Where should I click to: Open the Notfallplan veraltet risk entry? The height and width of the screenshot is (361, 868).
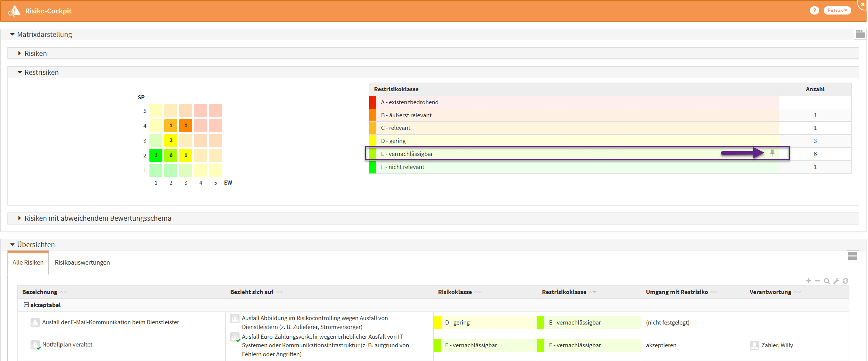point(67,345)
